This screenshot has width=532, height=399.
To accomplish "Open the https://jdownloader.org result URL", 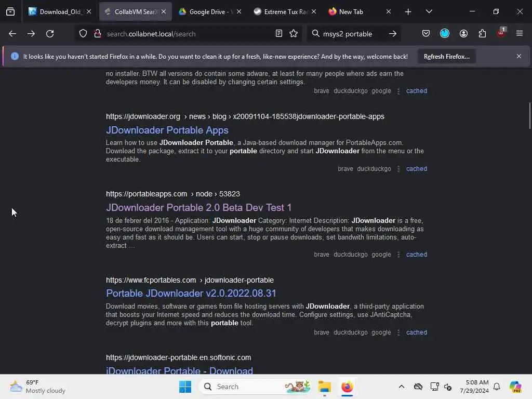I will (x=245, y=117).
